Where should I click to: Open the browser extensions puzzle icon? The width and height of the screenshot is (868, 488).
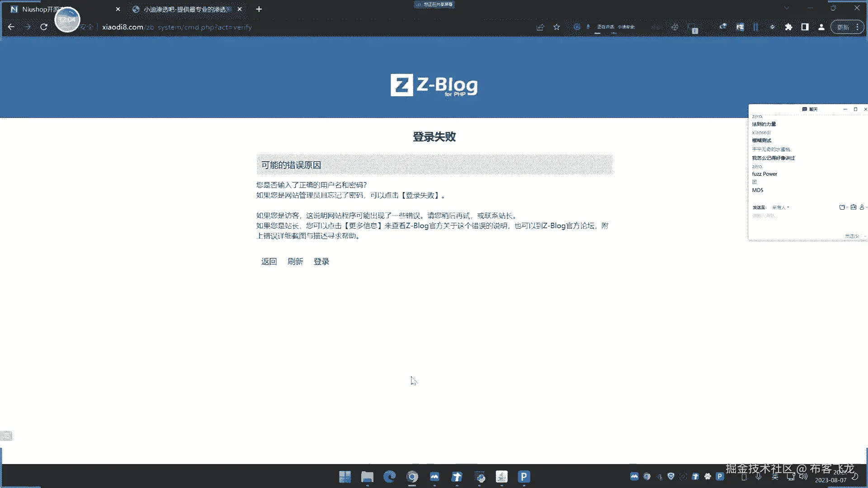coord(788,27)
